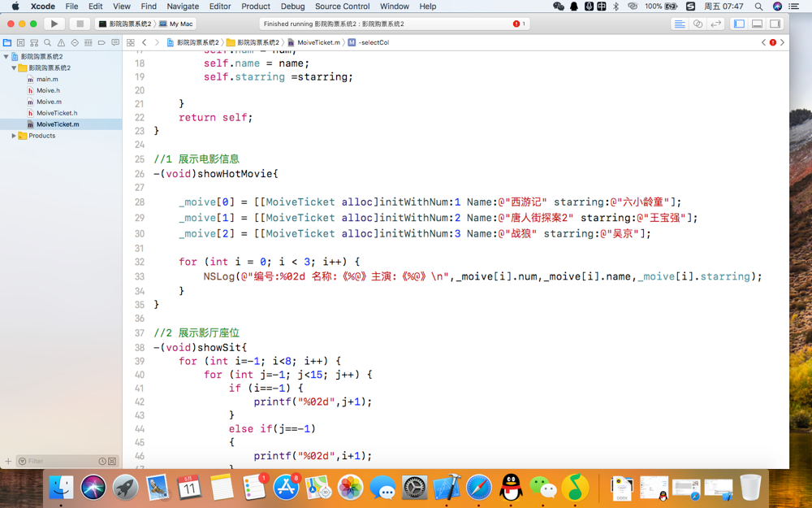Open the Symbol navigator
Viewport: 812px width, 508px height.
coord(34,42)
